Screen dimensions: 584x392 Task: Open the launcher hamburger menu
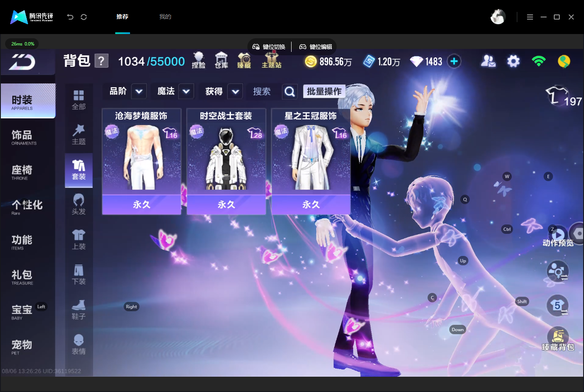[530, 17]
